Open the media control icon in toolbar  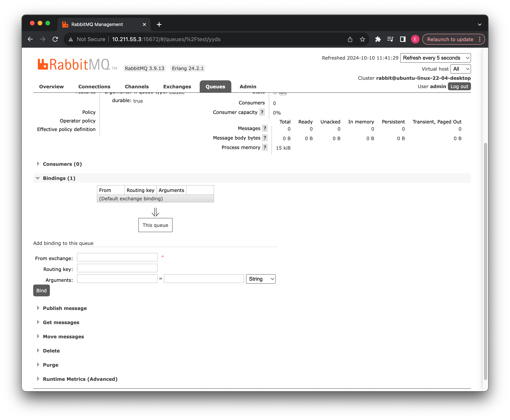(390, 39)
